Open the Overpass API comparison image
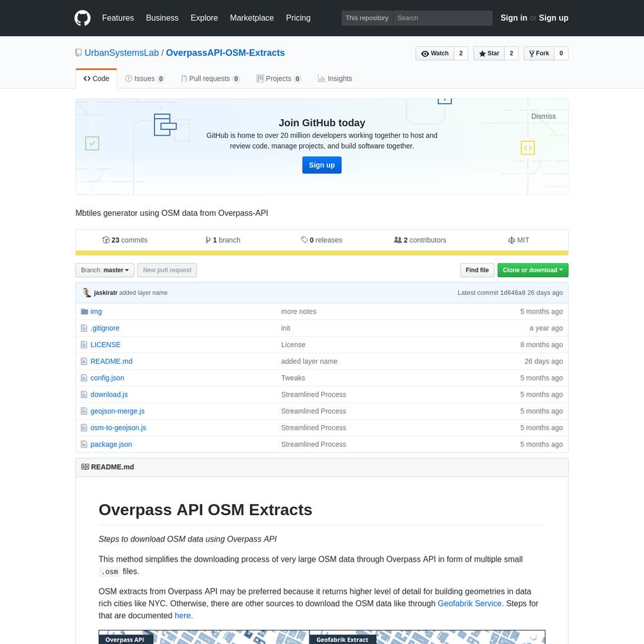644x644 pixels. click(x=322, y=637)
